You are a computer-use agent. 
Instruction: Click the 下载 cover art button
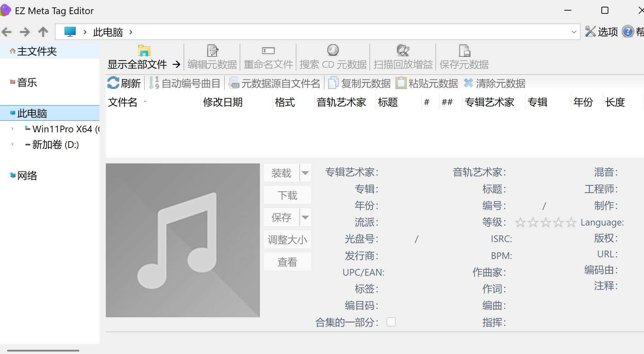point(287,195)
